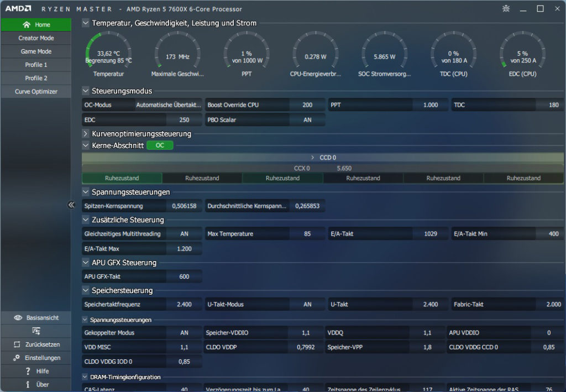Click the bug report icon in title bar
Screen dimensions: 566x392
[506, 9]
